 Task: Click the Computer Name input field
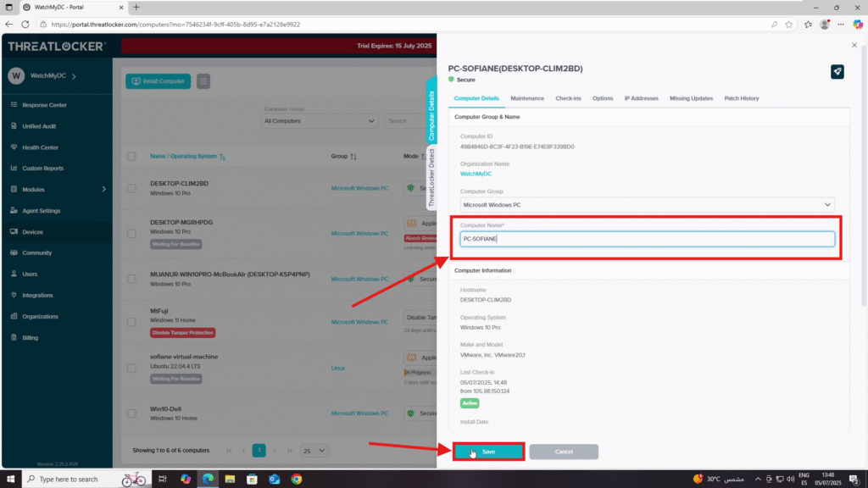pos(647,239)
